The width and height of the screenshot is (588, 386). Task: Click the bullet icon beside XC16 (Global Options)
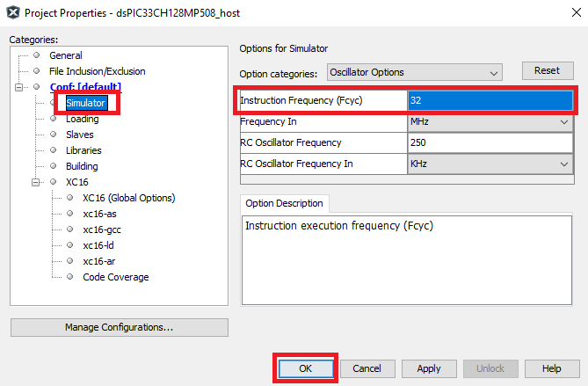[69, 197]
